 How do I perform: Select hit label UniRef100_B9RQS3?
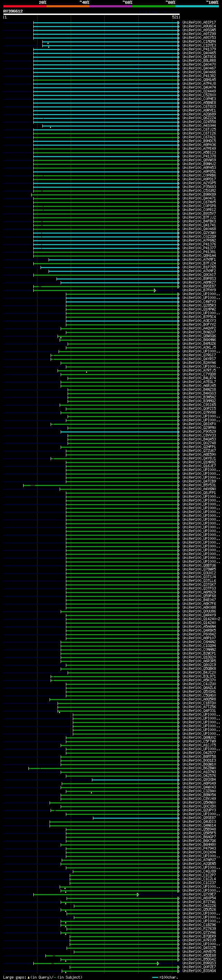click(199, 963)
